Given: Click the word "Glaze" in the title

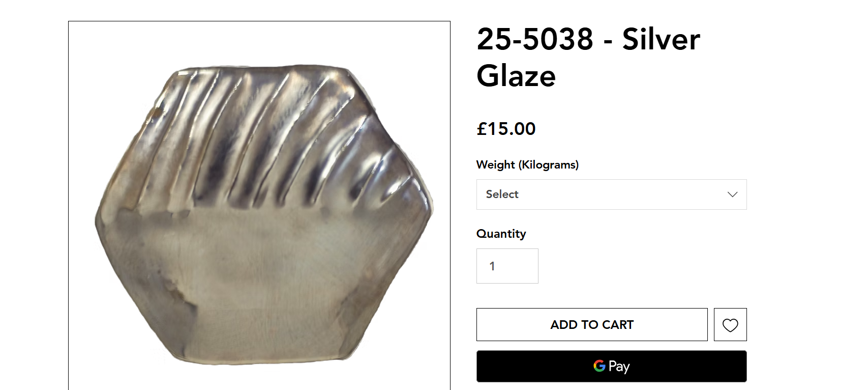Looking at the screenshot, I should 516,76.
